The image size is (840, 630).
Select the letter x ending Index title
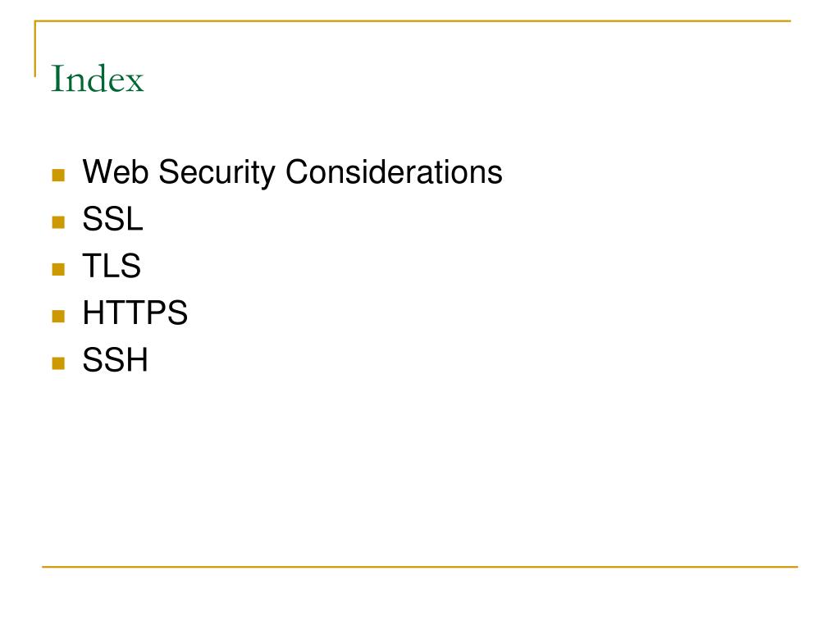134,84
